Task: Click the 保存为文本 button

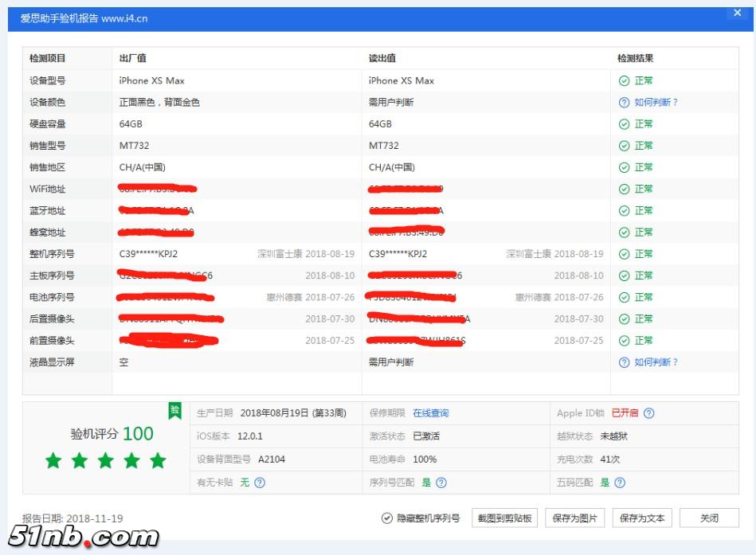Action: coord(642,518)
